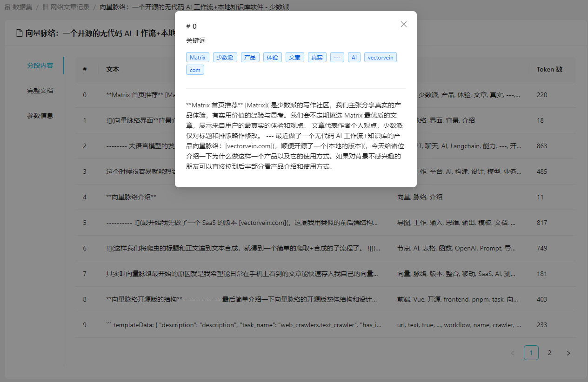
Task: Click token count 749
Action: click(542, 248)
